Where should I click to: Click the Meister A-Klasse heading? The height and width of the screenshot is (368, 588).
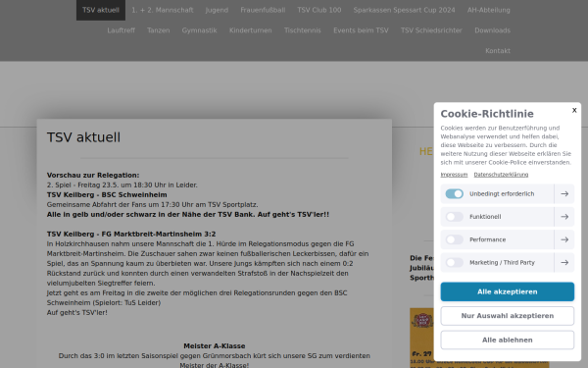[214, 345]
